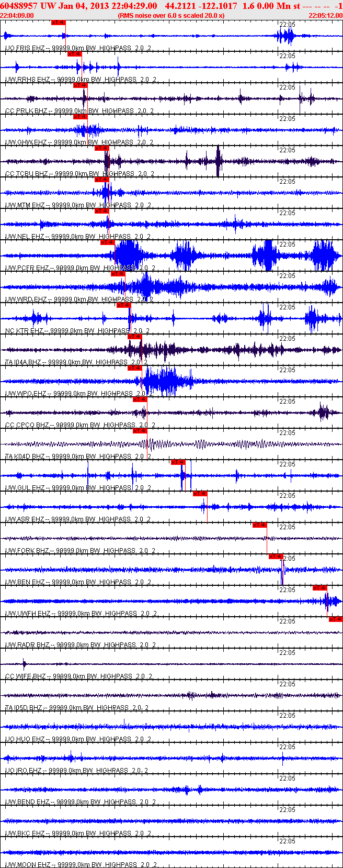Viewport: 343px width, 868px height.
Task: Click the red pick marker on UW.ASR trace
Action: pos(200,494)
